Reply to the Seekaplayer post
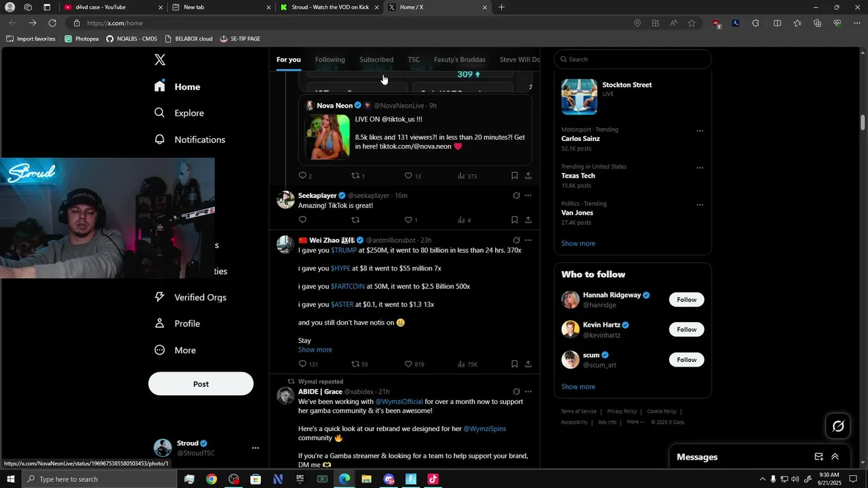868x488 pixels. point(302,220)
